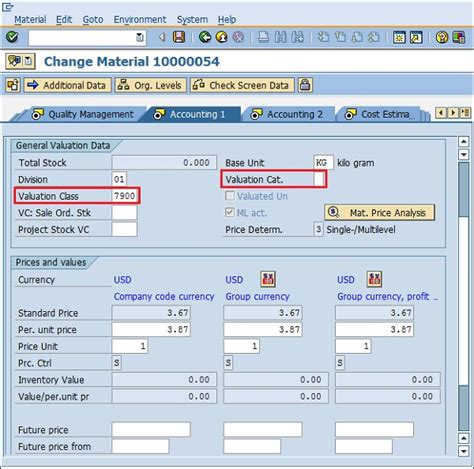Screen dimensions: 474x469
Task: Click the Org. Levels button
Action: [x=151, y=85]
